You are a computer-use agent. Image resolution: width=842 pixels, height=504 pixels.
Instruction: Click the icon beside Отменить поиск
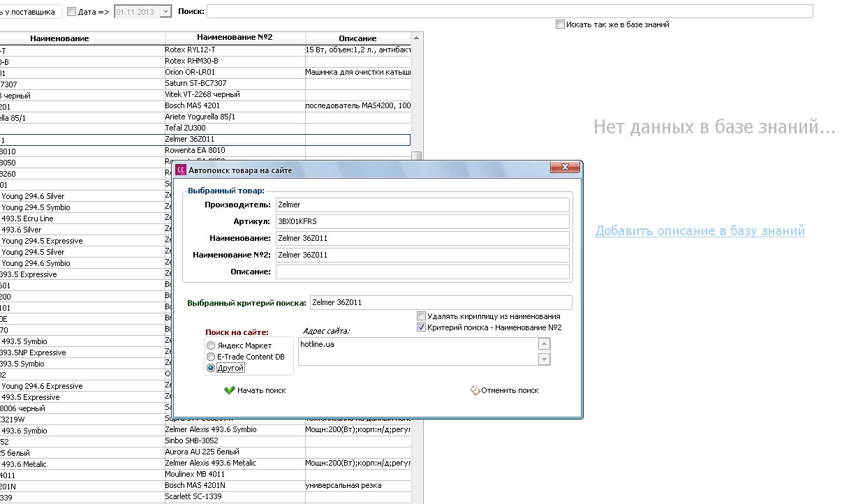(475, 390)
